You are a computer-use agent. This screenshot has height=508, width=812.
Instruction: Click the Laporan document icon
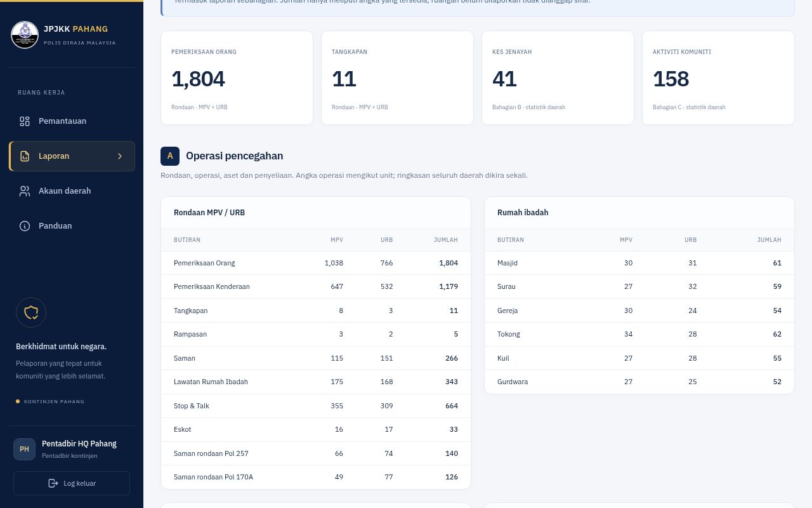[25, 156]
